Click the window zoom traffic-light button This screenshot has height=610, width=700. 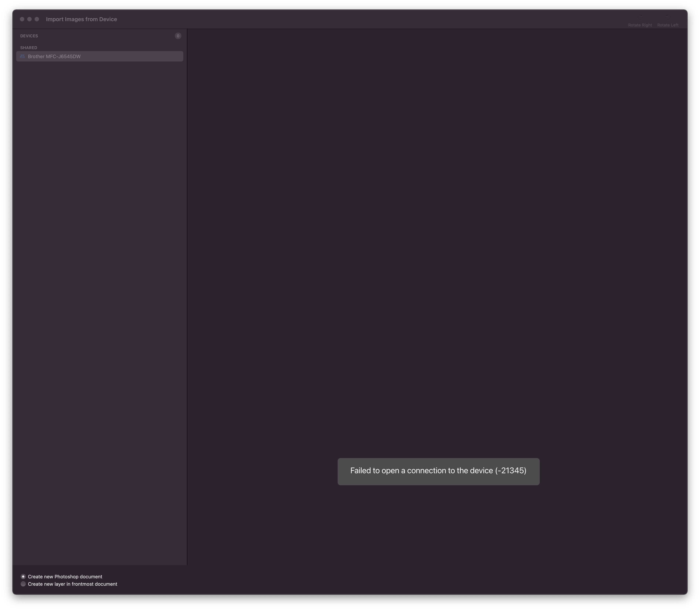37,19
